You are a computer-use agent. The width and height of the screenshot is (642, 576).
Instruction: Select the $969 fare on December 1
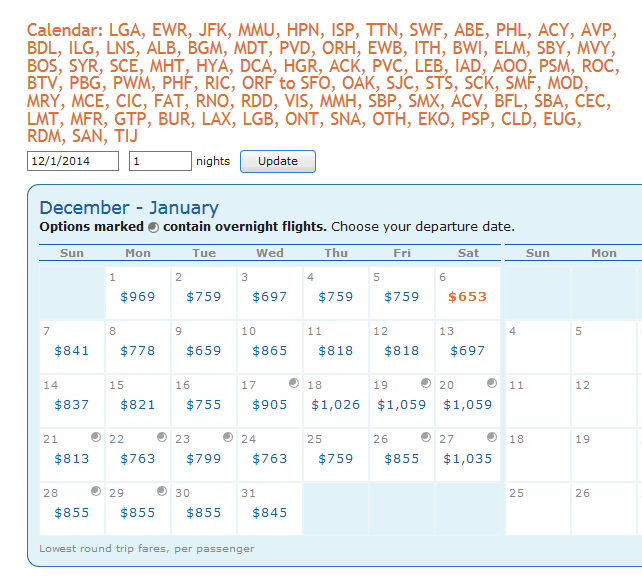[x=138, y=297]
